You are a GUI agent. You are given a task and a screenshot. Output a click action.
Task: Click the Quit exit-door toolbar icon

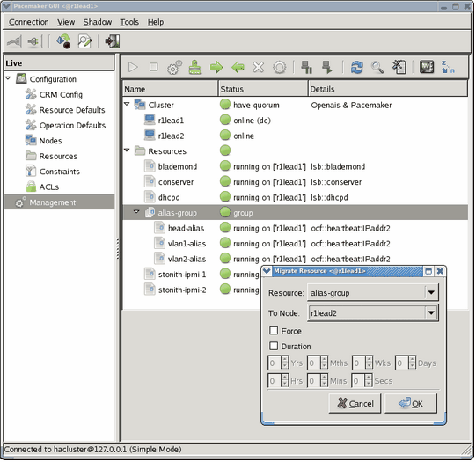coord(112,41)
